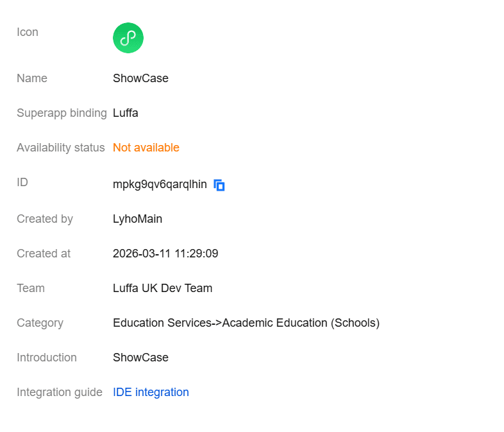This screenshot has width=504, height=432.
Task: Click the Superapp binding label
Action: [x=62, y=113]
